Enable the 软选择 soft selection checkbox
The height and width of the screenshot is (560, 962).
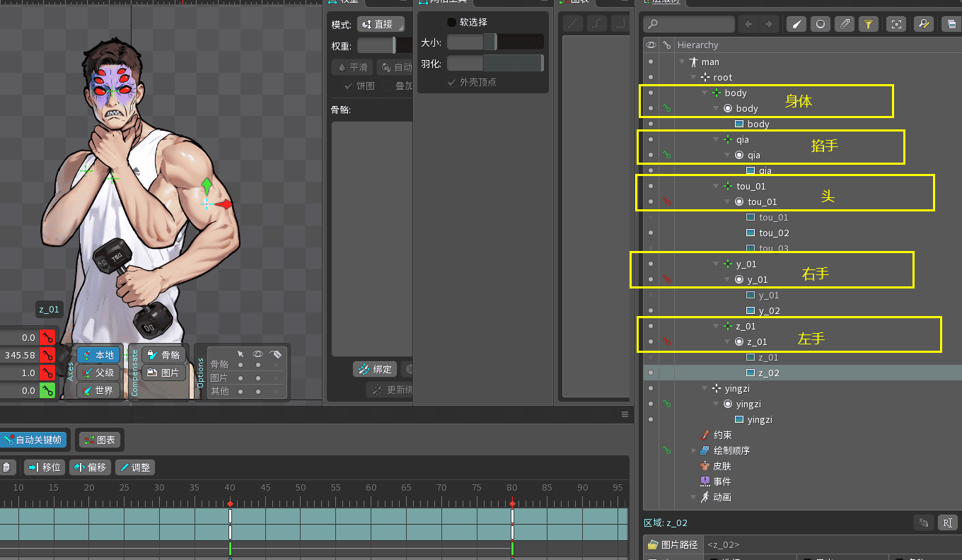pyautogui.click(x=452, y=22)
